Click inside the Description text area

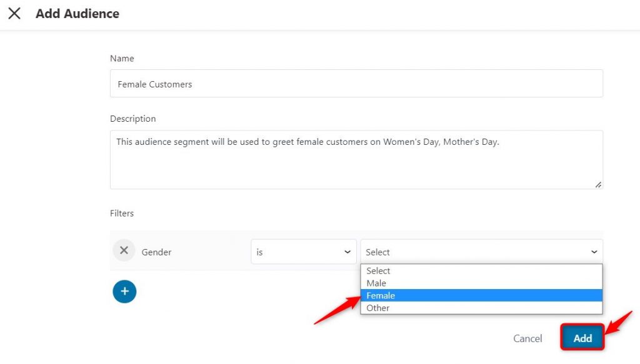(356, 159)
